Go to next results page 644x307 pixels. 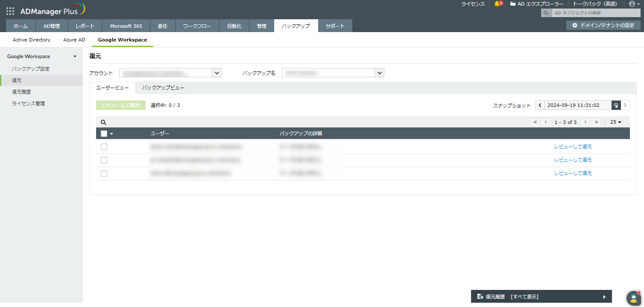[585, 122]
